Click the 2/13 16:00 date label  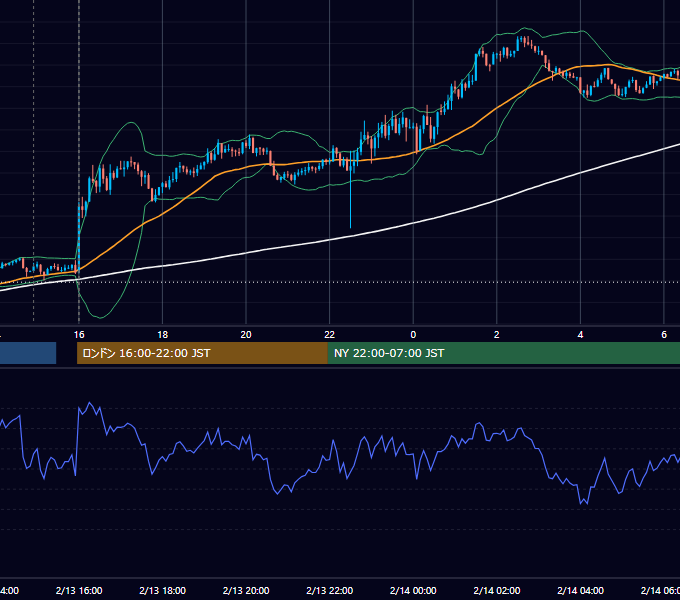(79, 590)
